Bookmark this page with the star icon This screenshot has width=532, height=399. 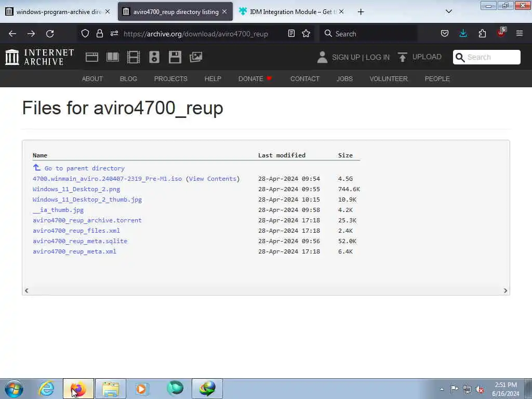pos(306,34)
